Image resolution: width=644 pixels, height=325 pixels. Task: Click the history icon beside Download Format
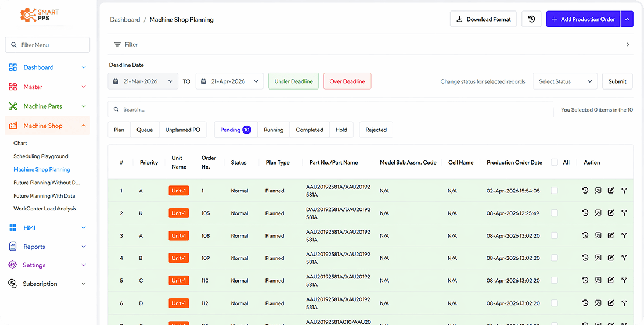tap(531, 19)
